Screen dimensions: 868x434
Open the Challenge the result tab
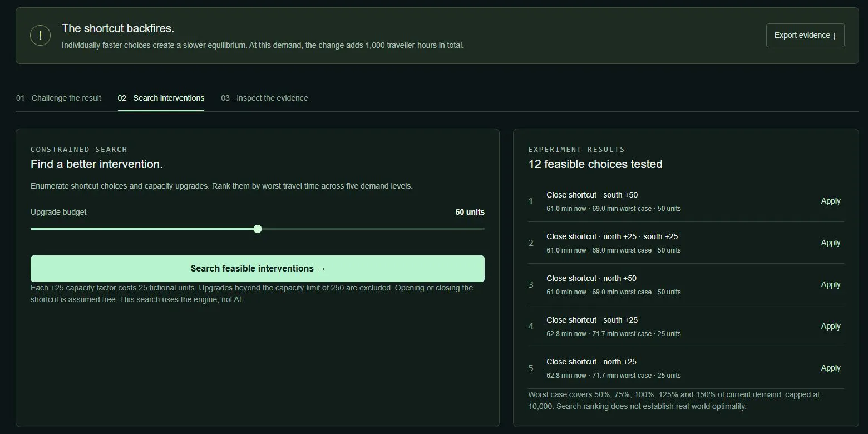58,98
